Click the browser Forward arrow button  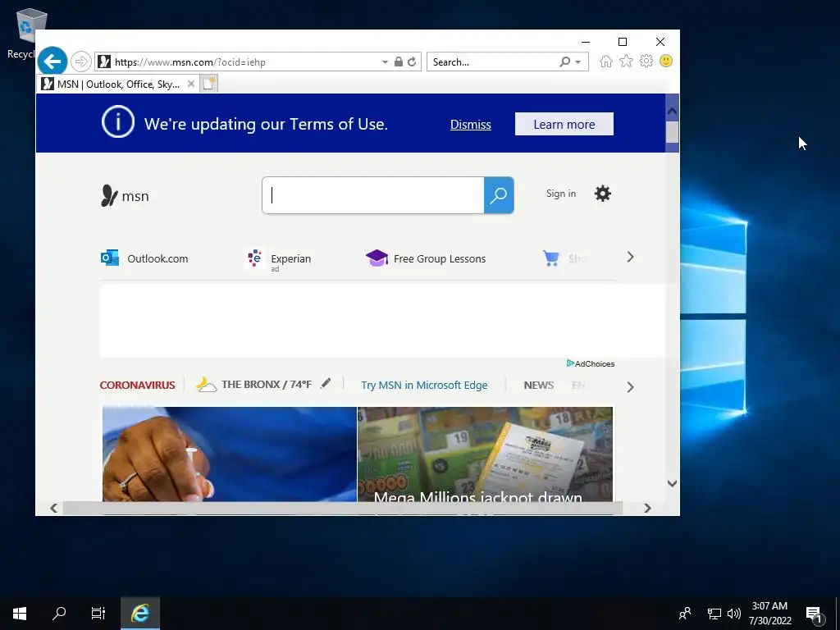pyautogui.click(x=81, y=62)
